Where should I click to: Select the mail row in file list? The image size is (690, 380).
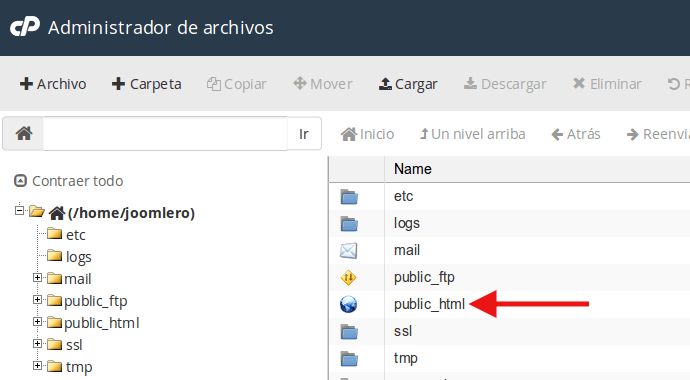tap(509, 250)
